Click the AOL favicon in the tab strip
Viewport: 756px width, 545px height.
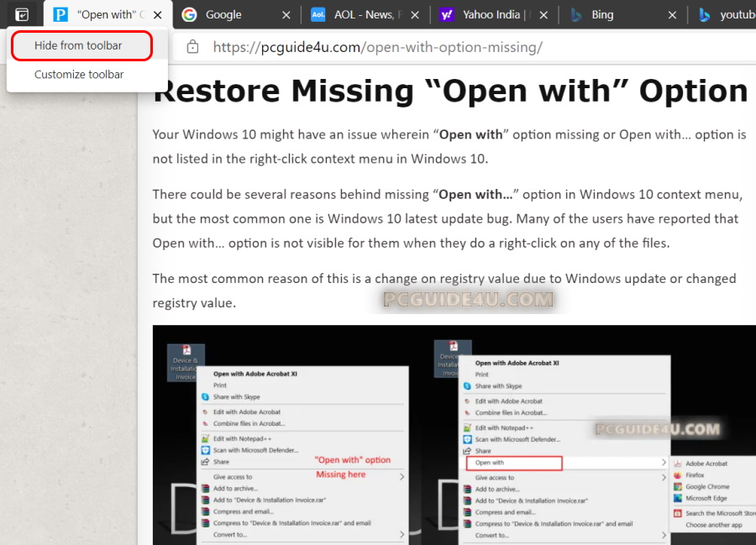(x=318, y=15)
